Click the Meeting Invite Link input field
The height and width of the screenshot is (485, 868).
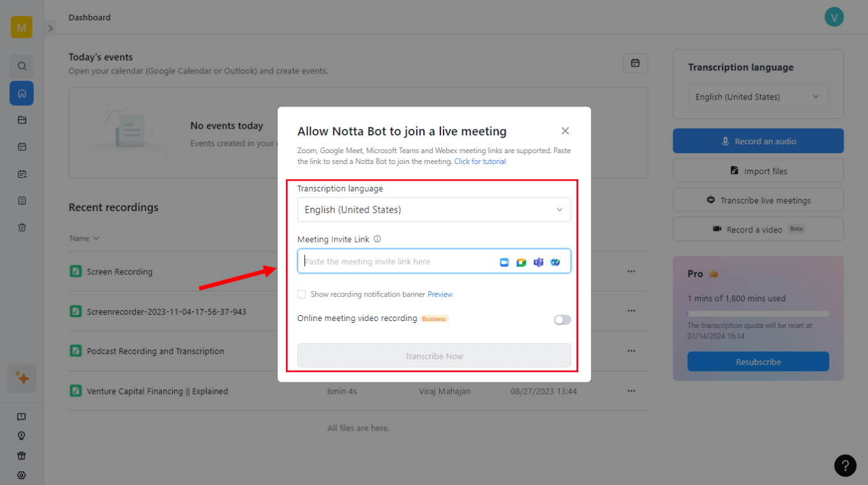pyautogui.click(x=434, y=261)
